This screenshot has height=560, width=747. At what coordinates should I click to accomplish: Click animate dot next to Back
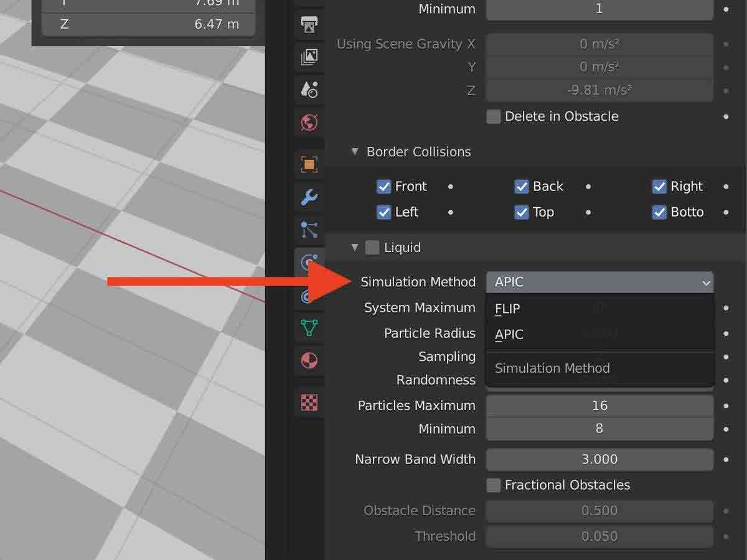[x=588, y=187]
